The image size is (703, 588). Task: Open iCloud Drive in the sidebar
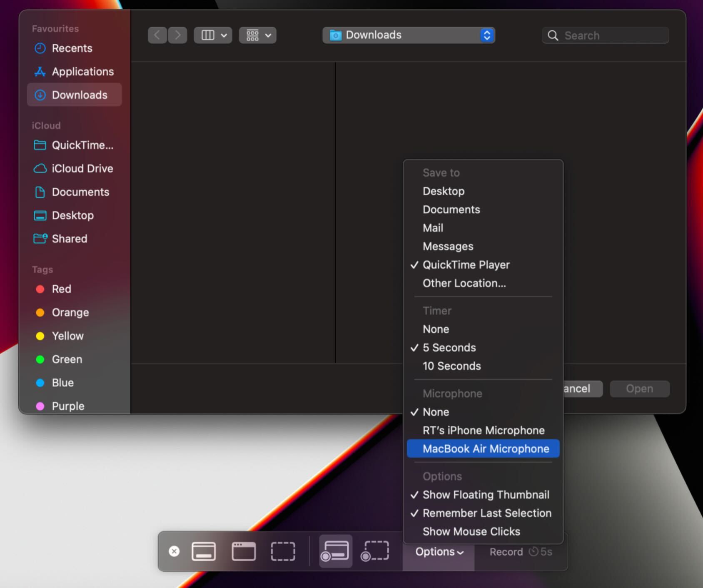[75, 169]
